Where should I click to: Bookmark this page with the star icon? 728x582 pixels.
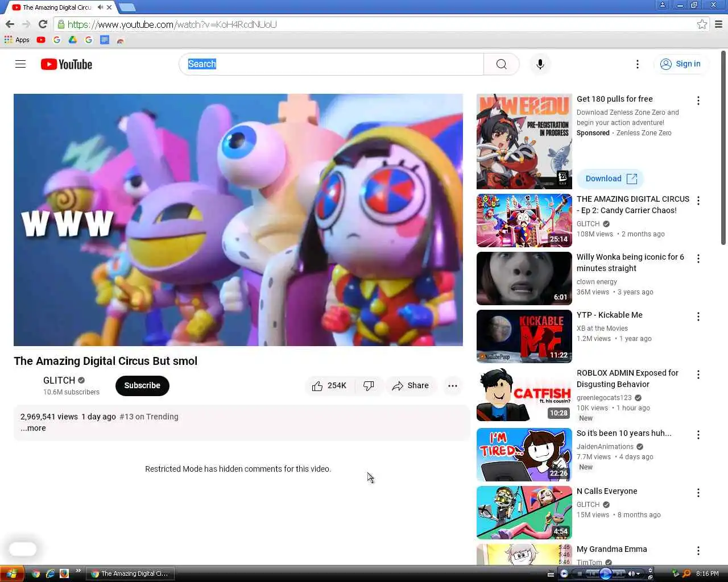(702, 24)
